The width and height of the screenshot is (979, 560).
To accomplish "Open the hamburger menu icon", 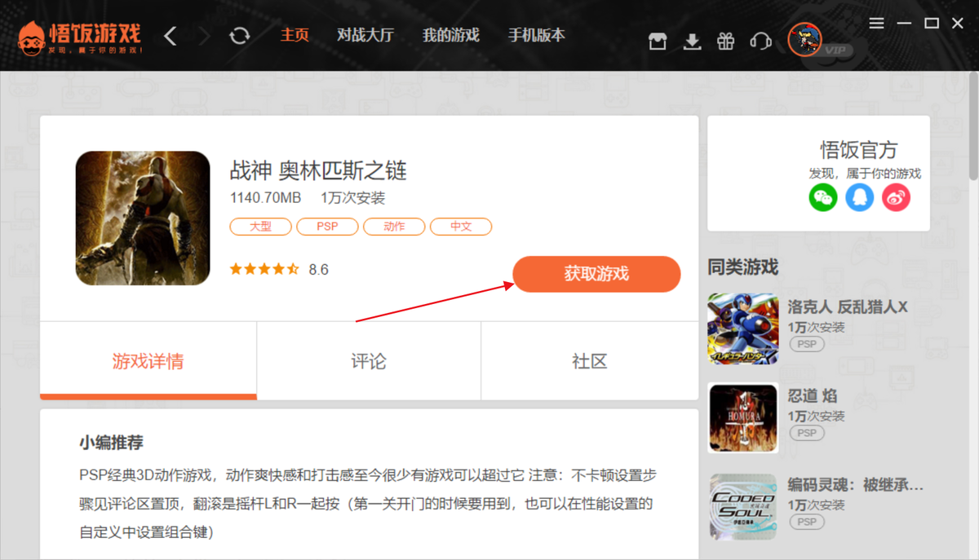I will [877, 24].
